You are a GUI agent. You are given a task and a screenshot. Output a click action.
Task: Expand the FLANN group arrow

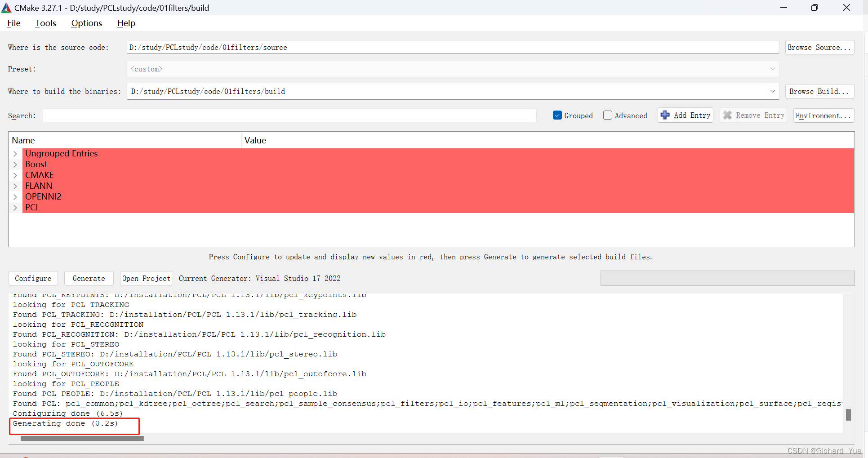point(15,186)
